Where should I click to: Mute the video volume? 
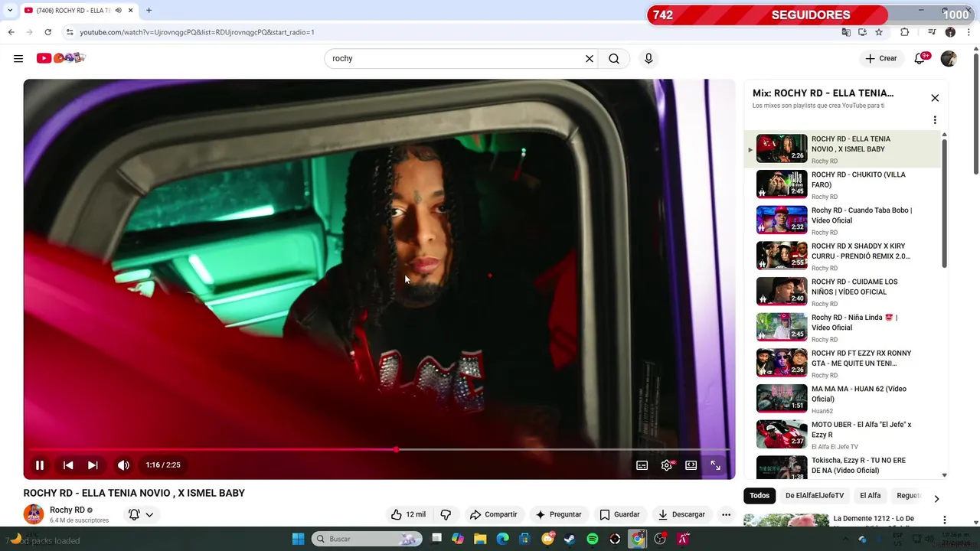click(x=123, y=465)
